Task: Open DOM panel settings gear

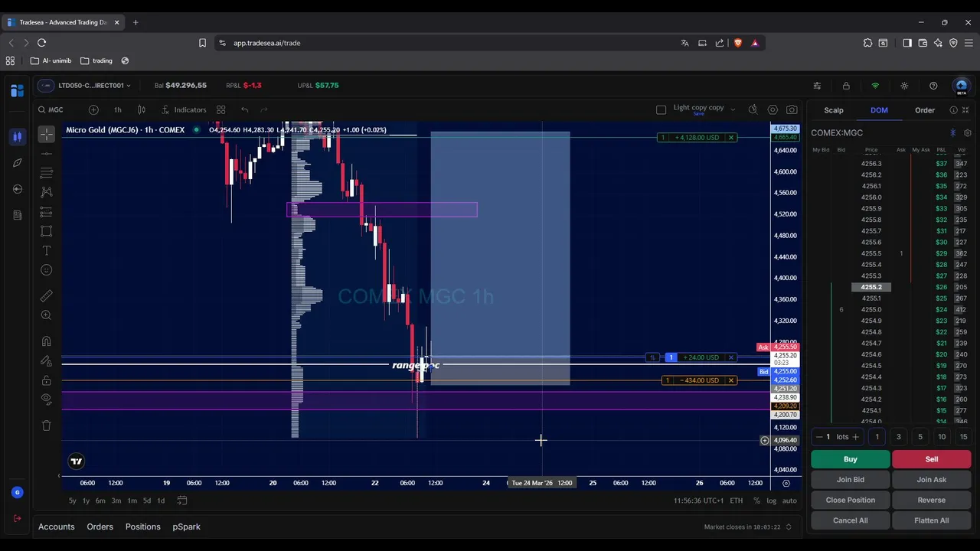Action: [968, 133]
